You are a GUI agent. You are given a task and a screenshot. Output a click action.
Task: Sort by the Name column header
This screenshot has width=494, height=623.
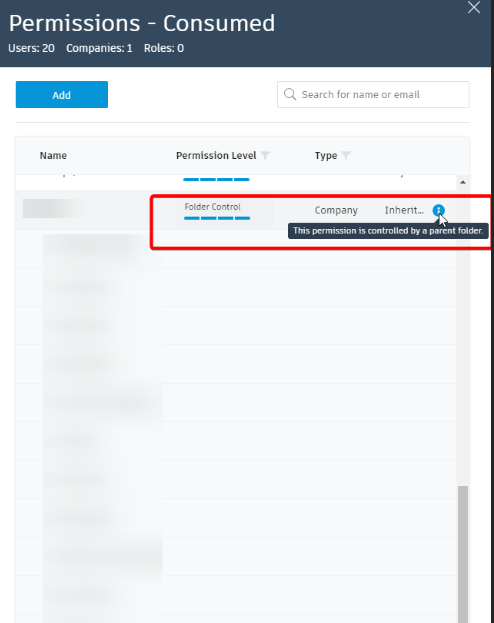point(53,155)
